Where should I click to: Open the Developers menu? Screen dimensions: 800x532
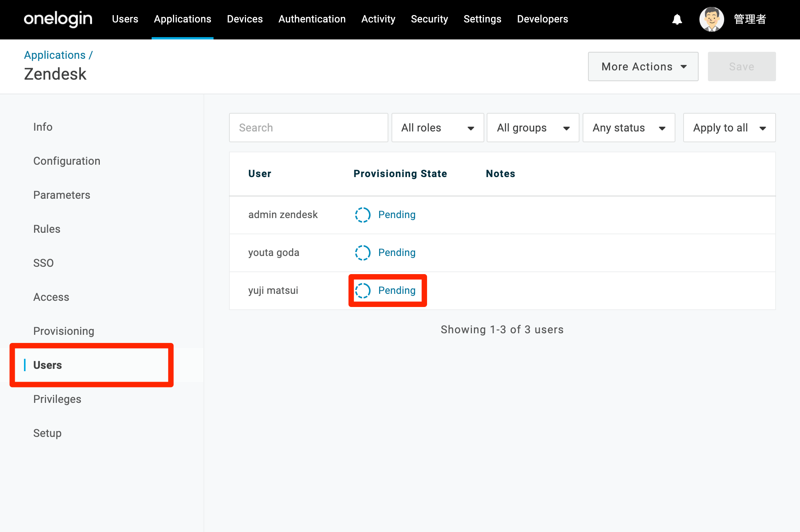click(x=542, y=19)
